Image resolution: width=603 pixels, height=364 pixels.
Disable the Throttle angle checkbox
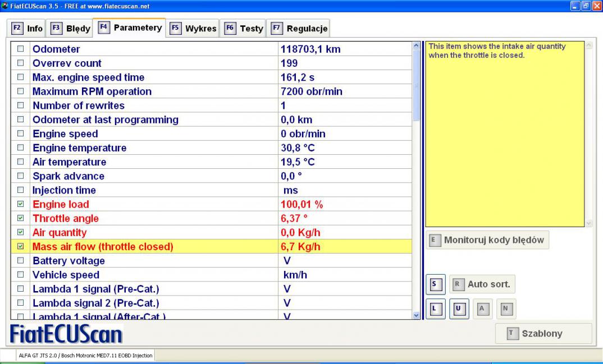tap(21, 219)
